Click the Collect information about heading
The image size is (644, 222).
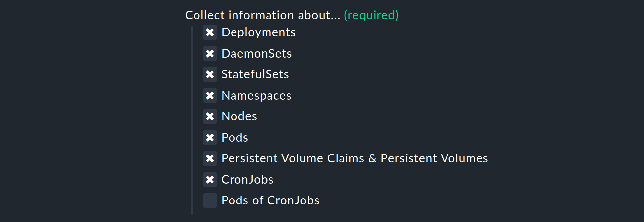click(262, 15)
